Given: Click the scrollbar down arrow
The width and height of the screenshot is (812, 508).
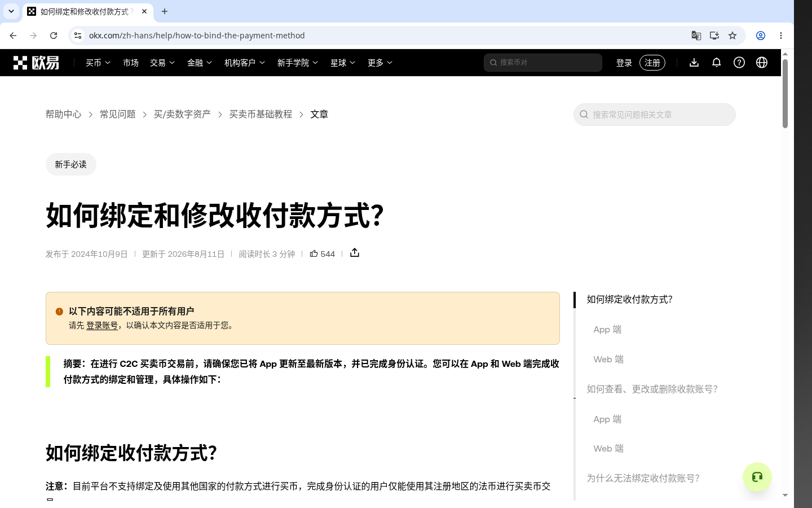Looking at the screenshot, I should point(785,496).
